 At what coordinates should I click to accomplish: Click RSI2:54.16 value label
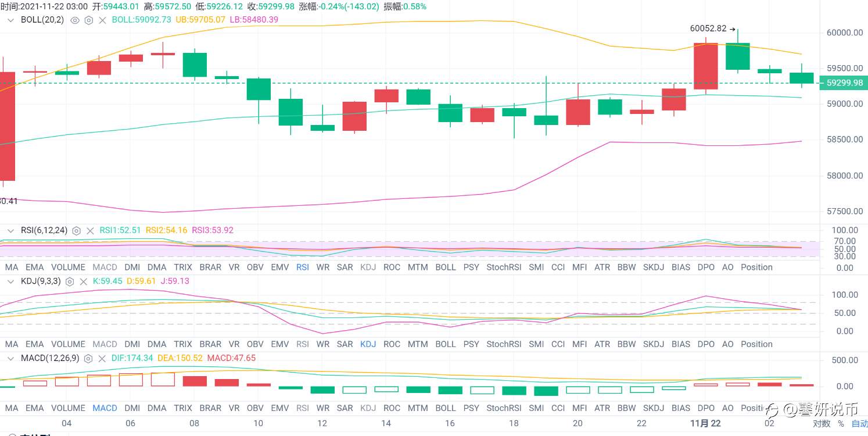pos(166,230)
